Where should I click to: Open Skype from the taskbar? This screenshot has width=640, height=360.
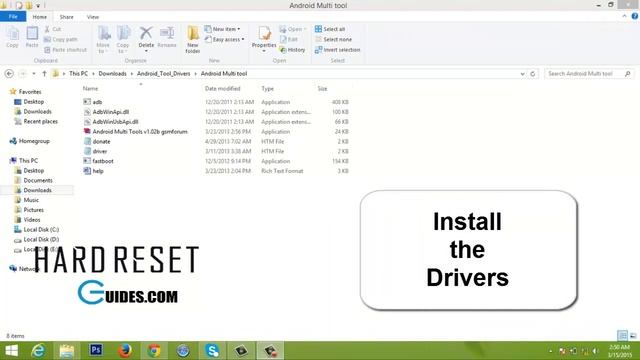coord(212,350)
